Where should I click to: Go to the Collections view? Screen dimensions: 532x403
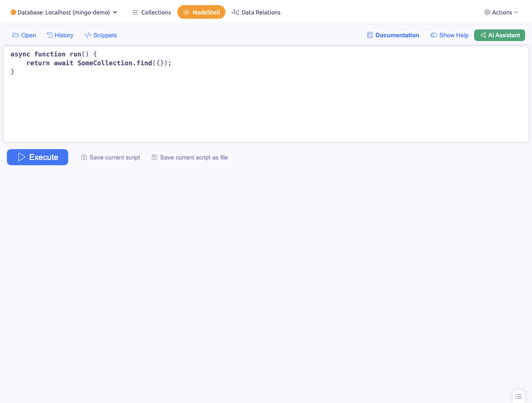pos(151,12)
